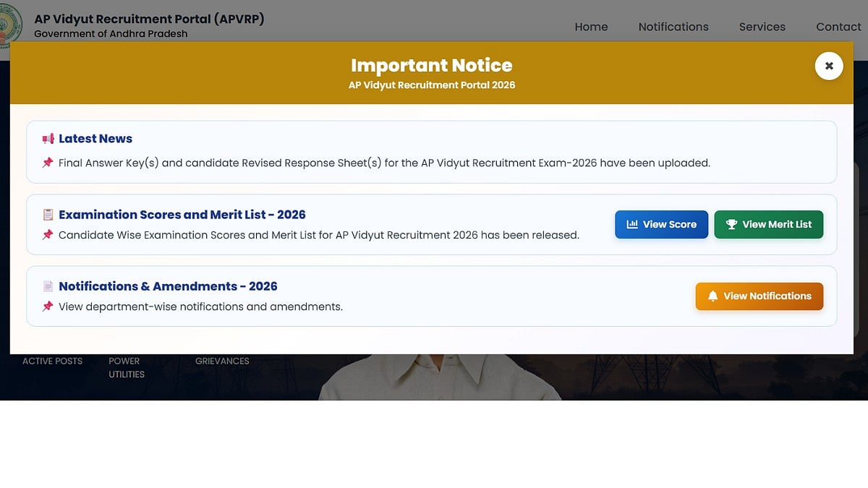Click Examination Scores and Merit List - 2026 heading
The height and width of the screenshot is (488, 868).
182,215
